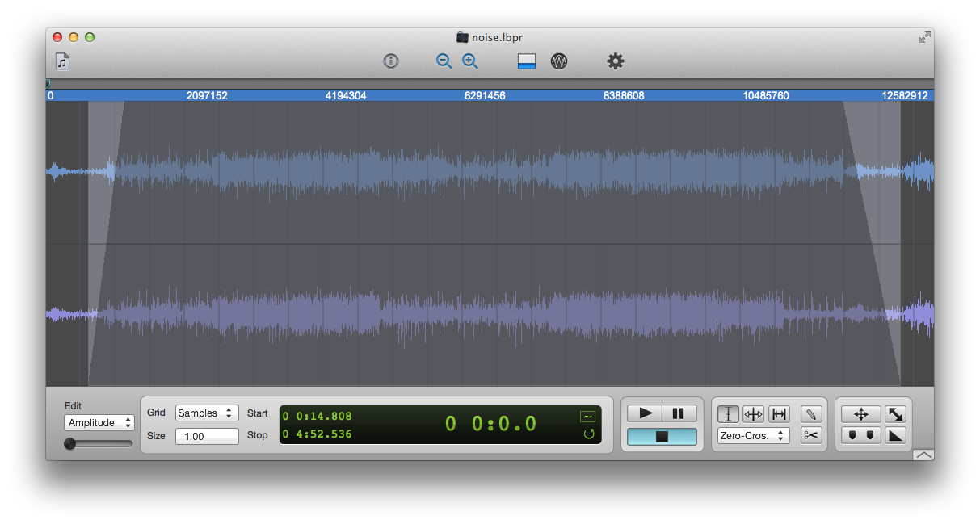Select the scissors cut tool
980x524 pixels.
pos(811,435)
